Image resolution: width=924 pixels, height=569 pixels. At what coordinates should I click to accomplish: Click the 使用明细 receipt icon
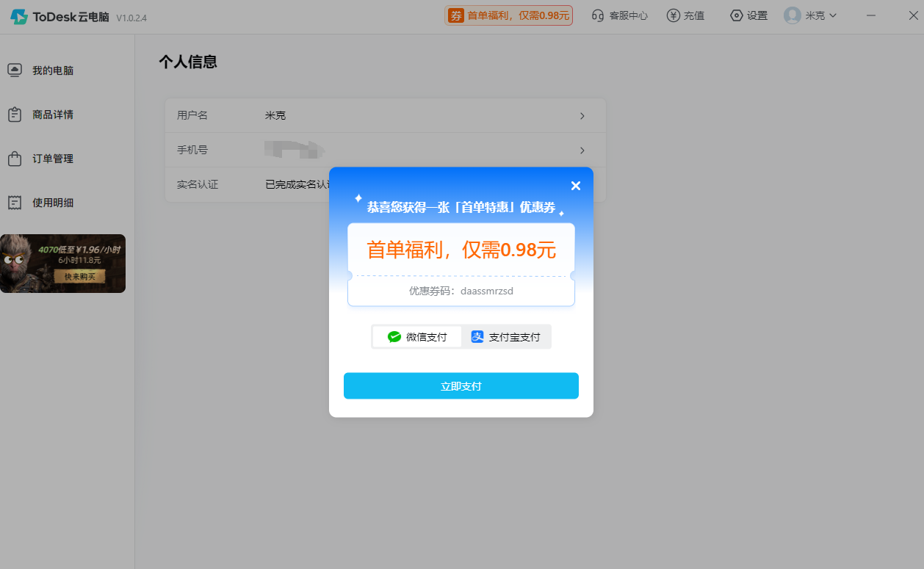(15, 203)
